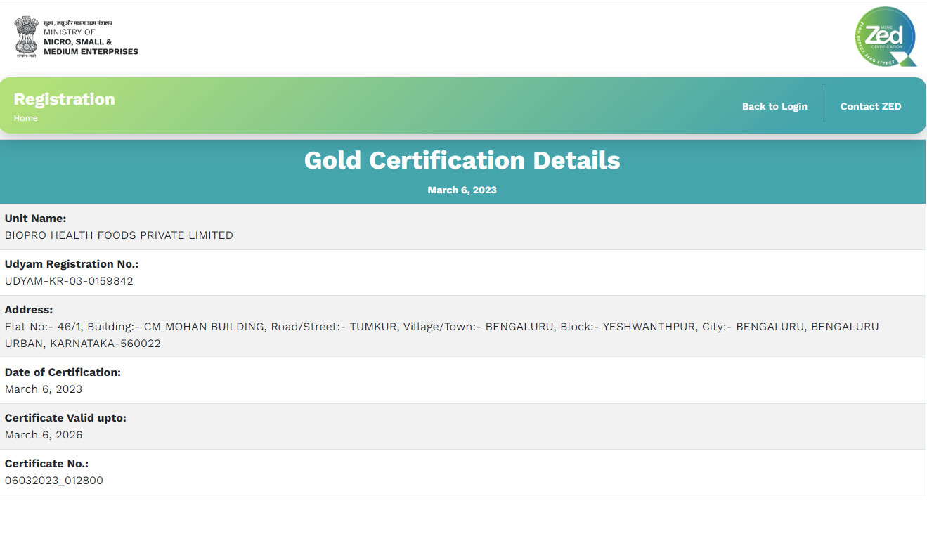Screen dimensions: 927x560
Task: Select certificate number 06032023_012800
Action: (x=54, y=481)
